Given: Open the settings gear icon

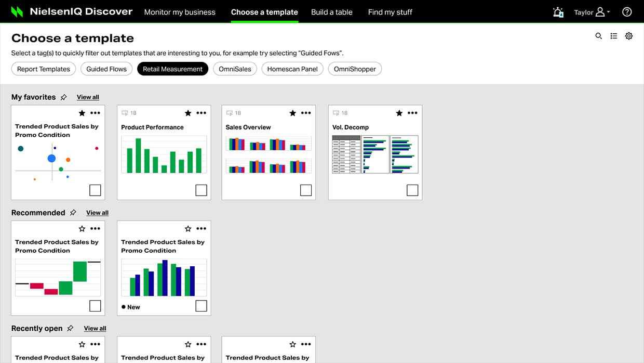Looking at the screenshot, I should (629, 36).
